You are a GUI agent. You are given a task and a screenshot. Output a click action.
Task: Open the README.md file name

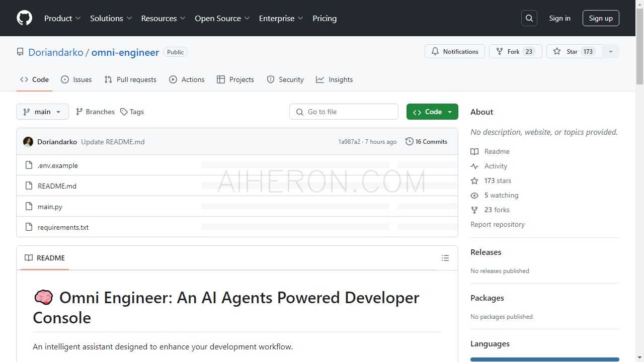57,186
